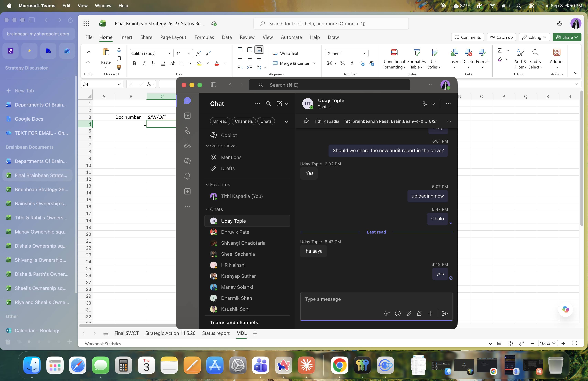The width and height of the screenshot is (588, 381).
Task: Open the green Share button
Action: (567, 37)
